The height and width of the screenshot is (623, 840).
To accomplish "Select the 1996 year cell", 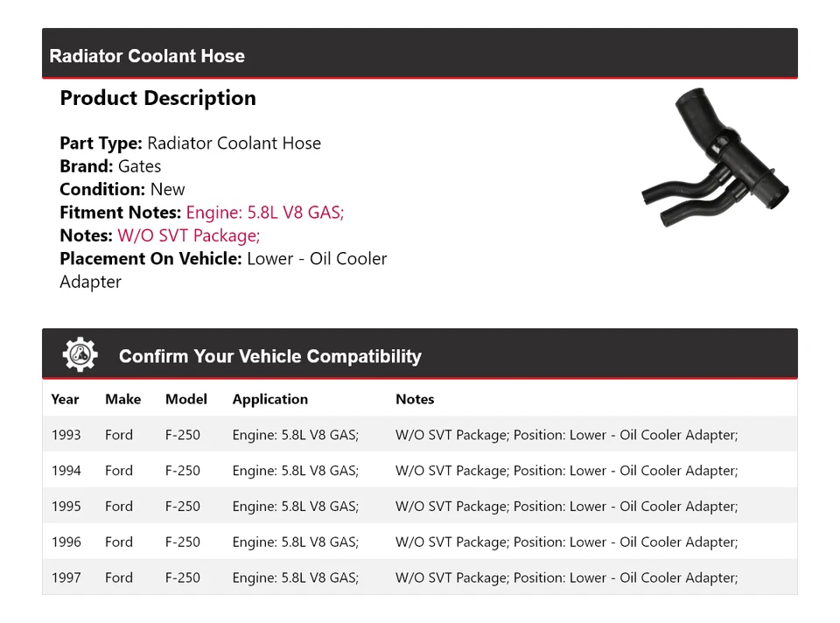I will point(66,542).
